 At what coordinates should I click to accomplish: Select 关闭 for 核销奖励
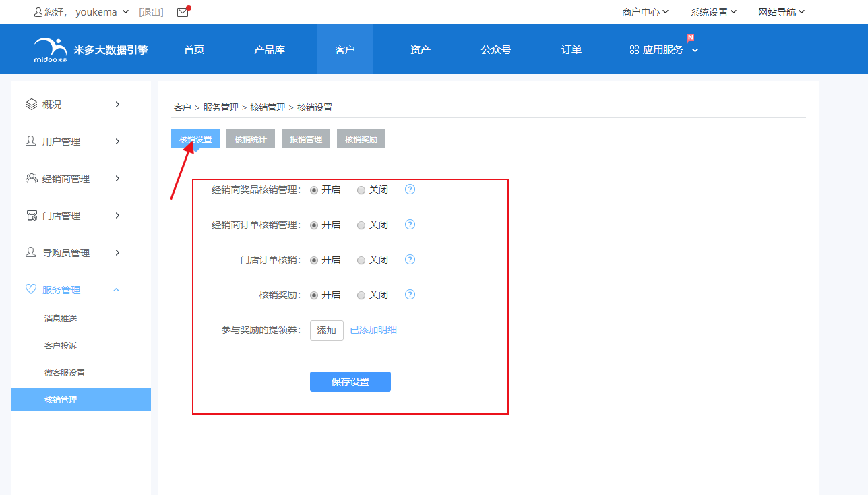click(x=361, y=295)
